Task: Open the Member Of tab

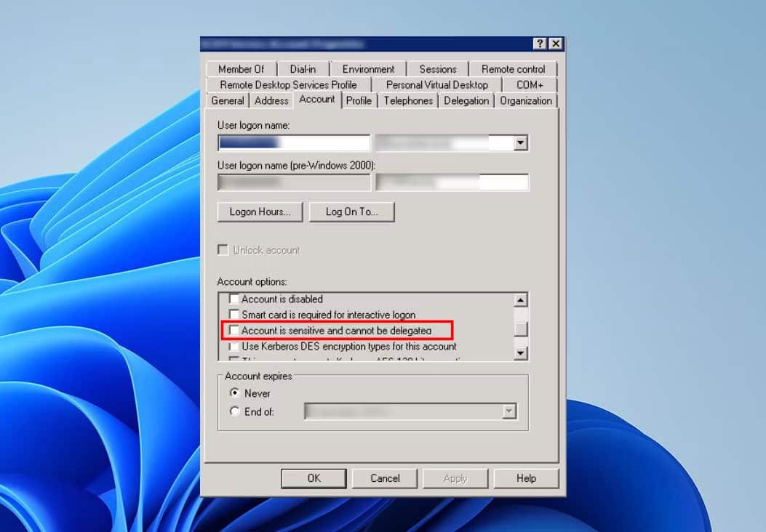Action: 241,69
